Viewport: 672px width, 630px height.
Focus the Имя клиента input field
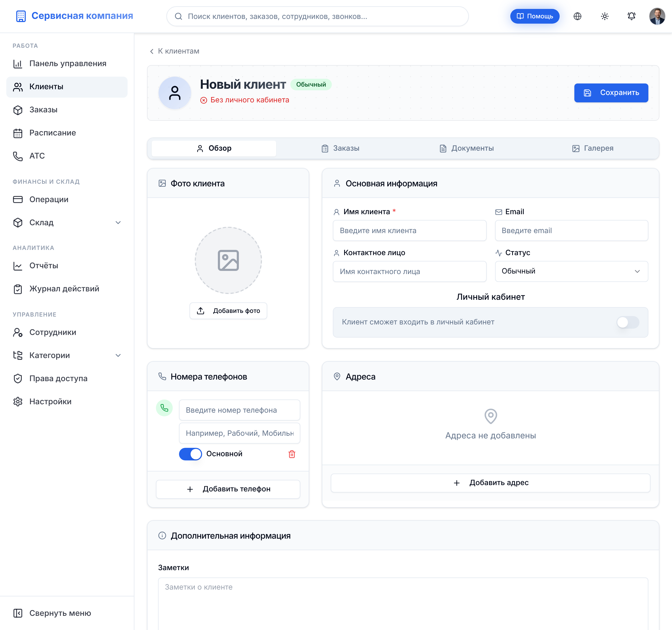coord(409,230)
